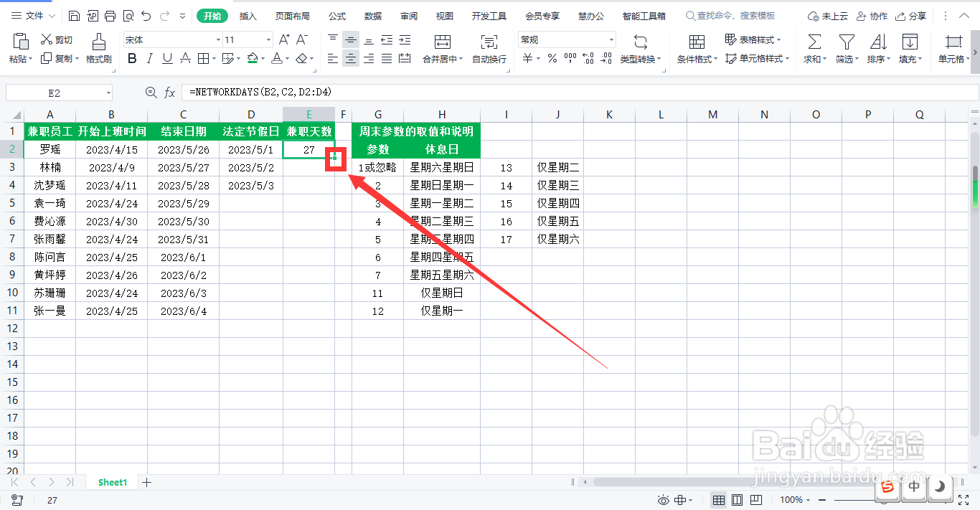This screenshot has width=980, height=510.
Task: Open the fill color bucket swatch
Action: click(x=252, y=59)
